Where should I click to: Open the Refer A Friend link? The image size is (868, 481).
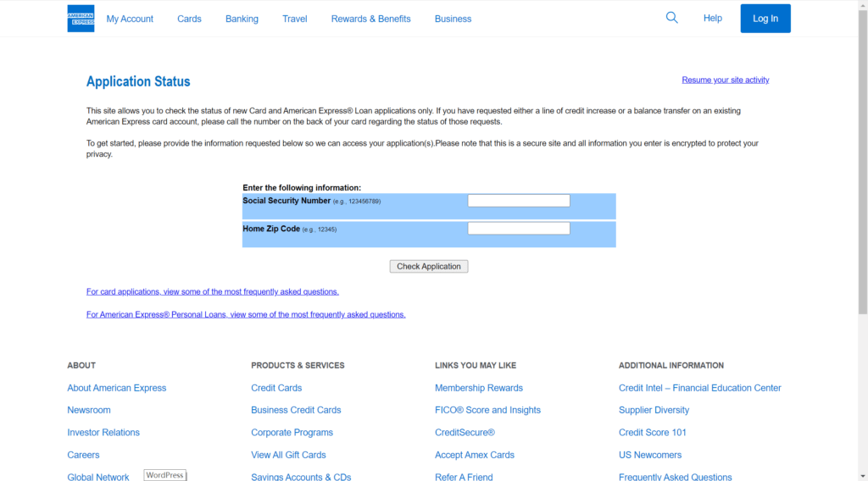464,477
